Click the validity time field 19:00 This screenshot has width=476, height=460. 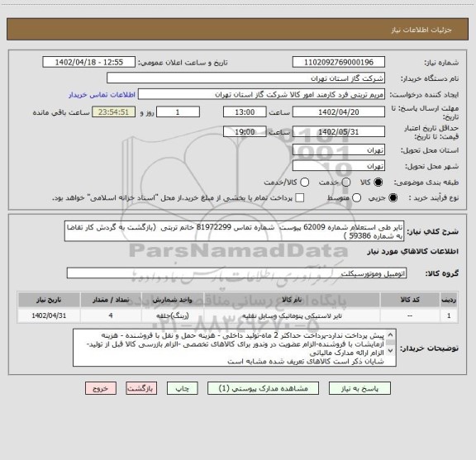[245, 131]
